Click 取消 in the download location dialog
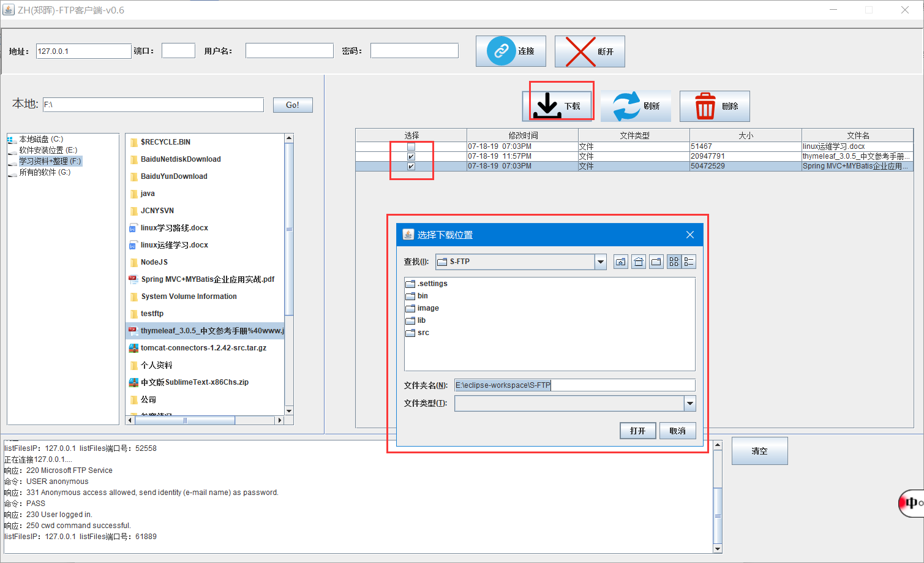 tap(677, 431)
